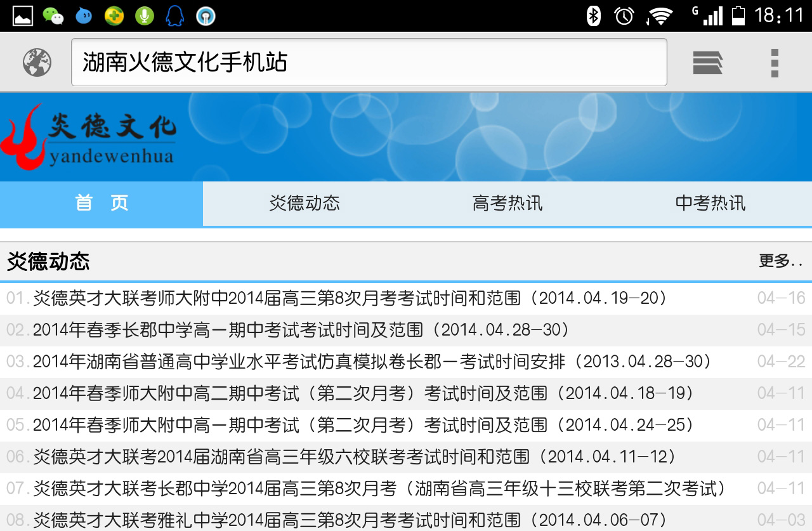Select the 首页 tab

pyautogui.click(x=101, y=203)
